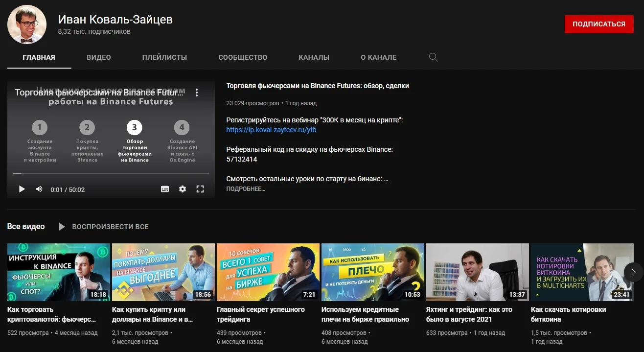
Task: Click title Как купить крипту или доллары
Action: click(x=153, y=314)
